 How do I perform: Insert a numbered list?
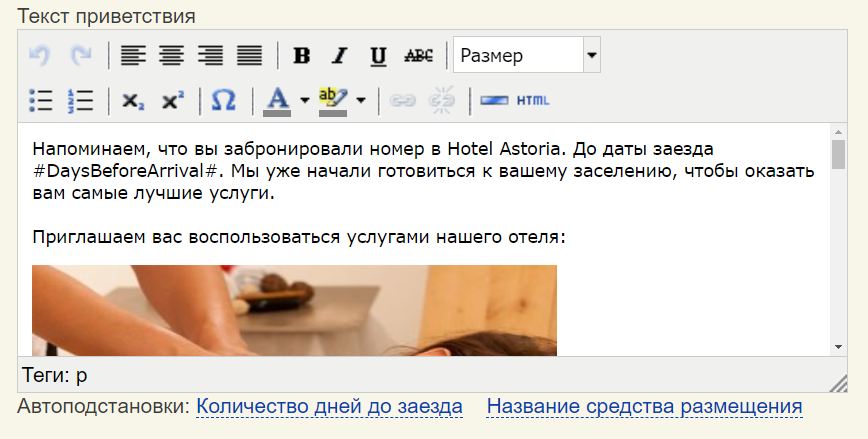coord(81,101)
